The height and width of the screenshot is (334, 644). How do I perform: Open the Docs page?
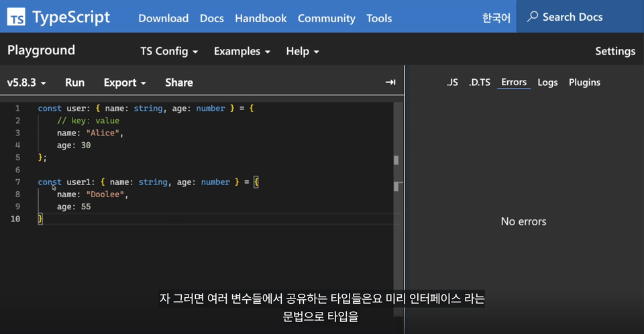pyautogui.click(x=211, y=18)
